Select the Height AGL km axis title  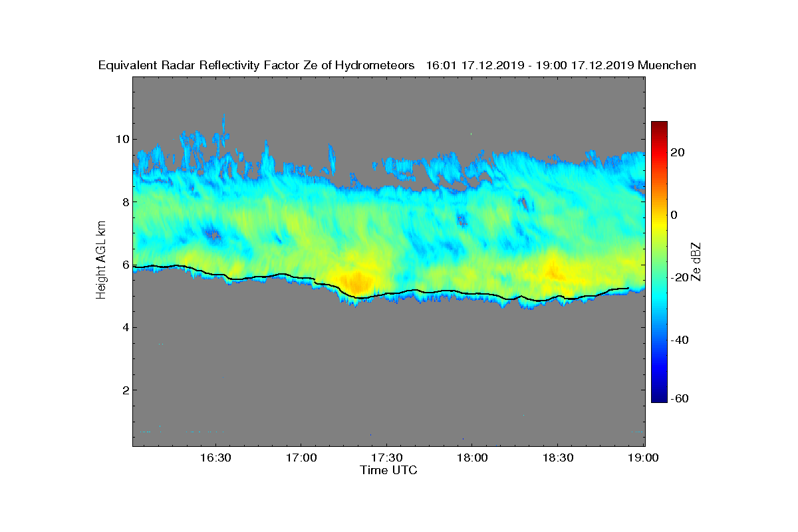point(101,261)
